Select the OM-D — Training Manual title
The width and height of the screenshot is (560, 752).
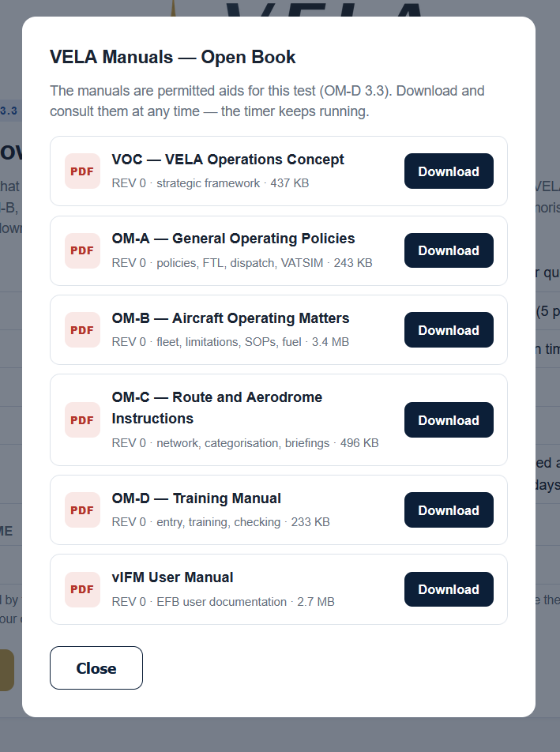coord(196,498)
